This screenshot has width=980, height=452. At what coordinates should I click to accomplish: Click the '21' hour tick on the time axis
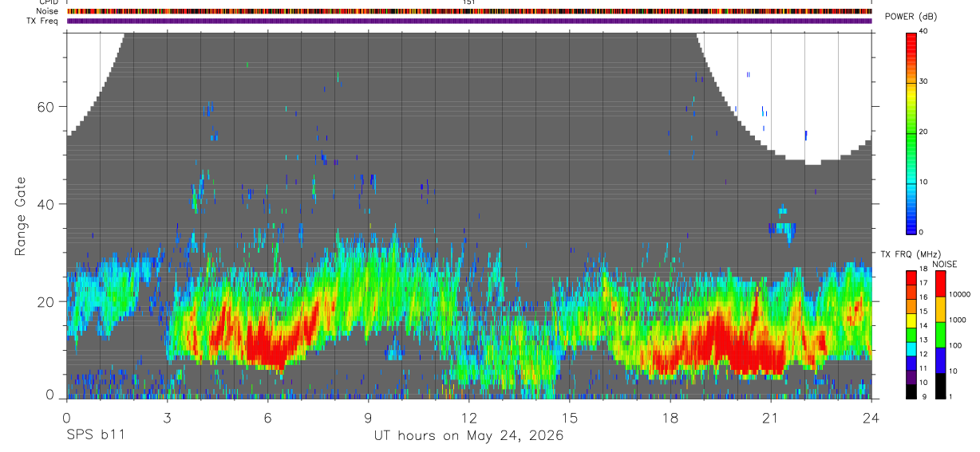pos(771,417)
